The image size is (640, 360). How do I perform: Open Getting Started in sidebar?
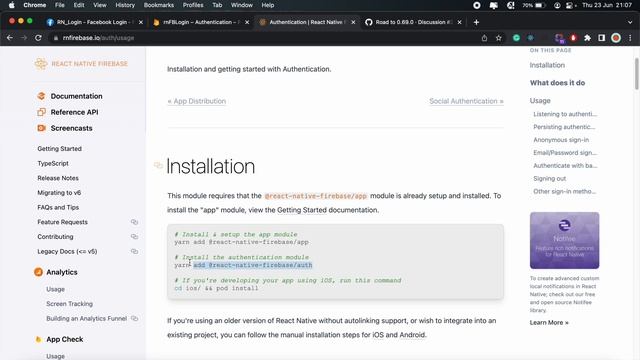tap(60, 149)
